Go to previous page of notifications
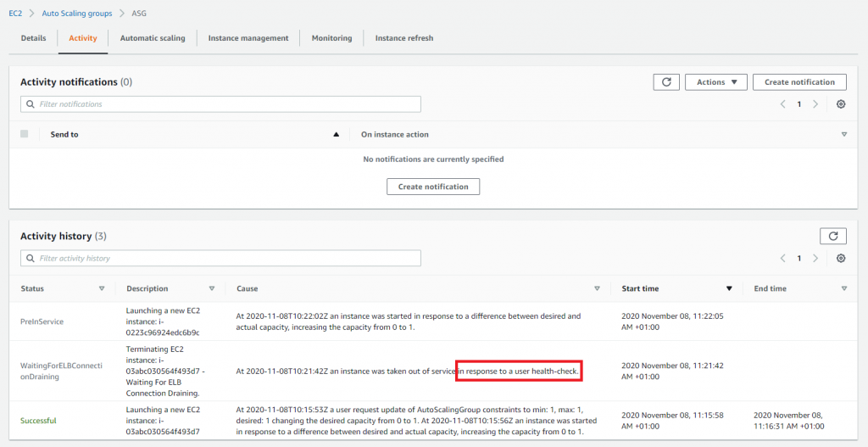This screenshot has height=447, width=868. tap(782, 104)
